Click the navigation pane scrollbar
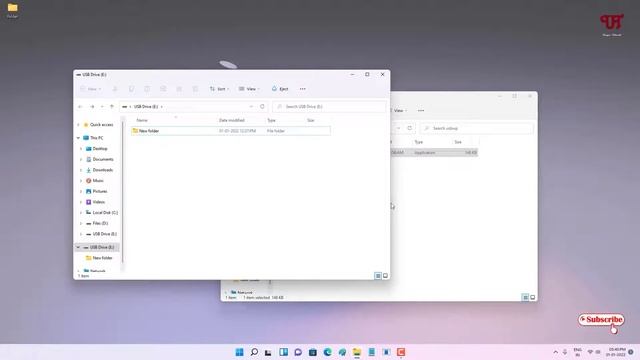The image size is (640, 360). click(122, 192)
